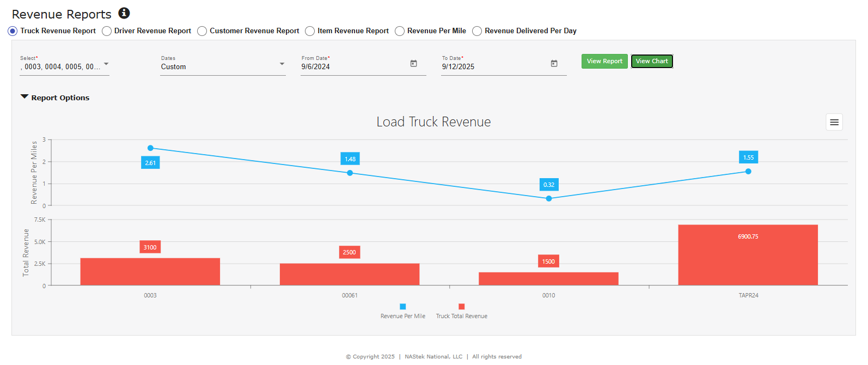
Task: Click the TAPR24 revenue bar
Action: point(748,255)
